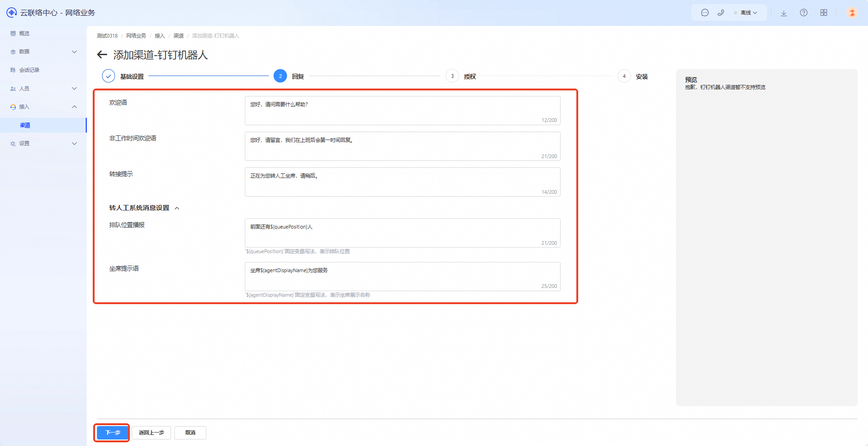The image size is (868, 446).
Task: Click the 非工作时间欢迎语 field label
Action: click(133, 138)
